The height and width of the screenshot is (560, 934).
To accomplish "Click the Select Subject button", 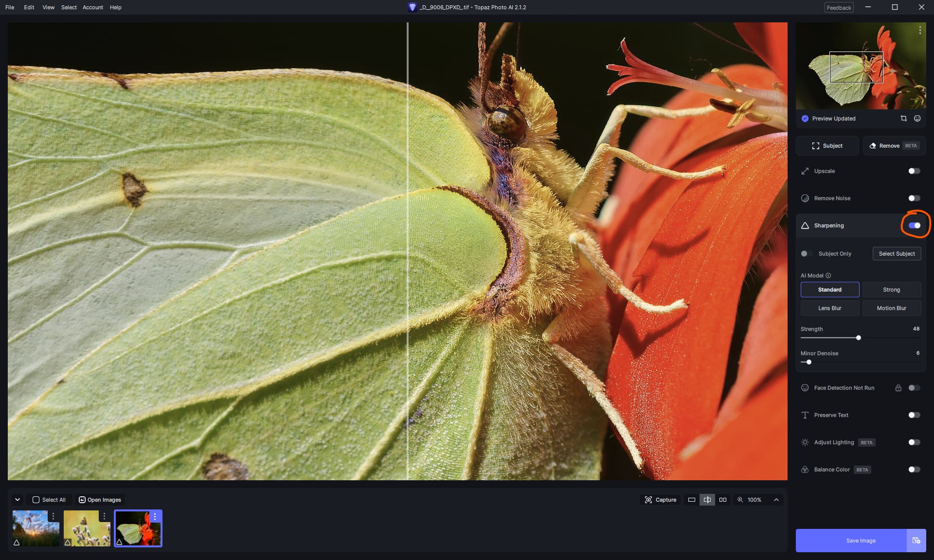I will (896, 254).
